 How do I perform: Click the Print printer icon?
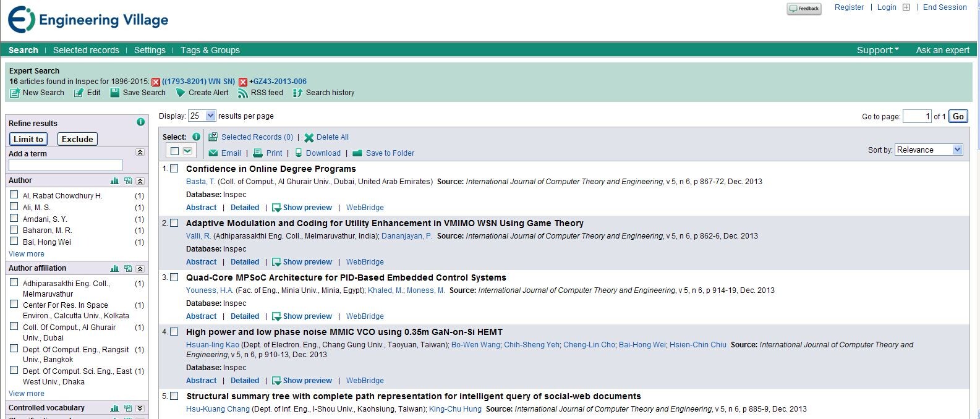pyautogui.click(x=258, y=153)
